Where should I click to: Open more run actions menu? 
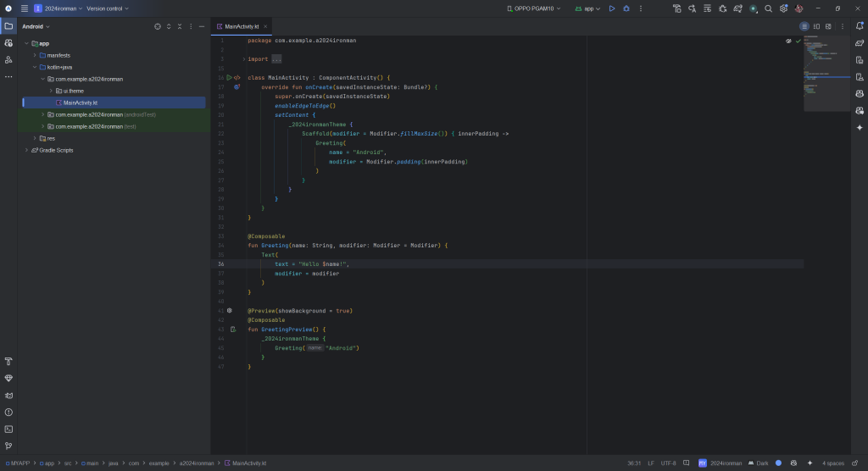tap(641, 8)
